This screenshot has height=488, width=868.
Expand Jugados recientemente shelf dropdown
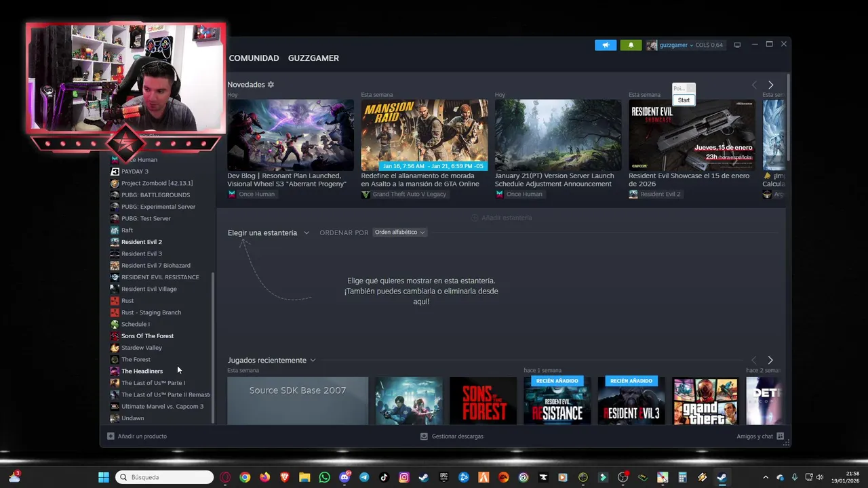271,360
